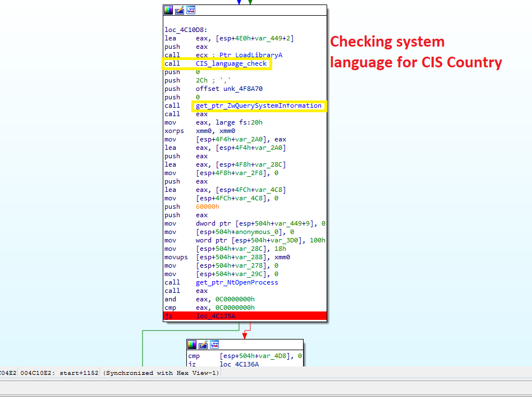Click the edit comment icon in lower cmp block
Image resolution: width=532 pixels, height=399 pixels.
203,345
